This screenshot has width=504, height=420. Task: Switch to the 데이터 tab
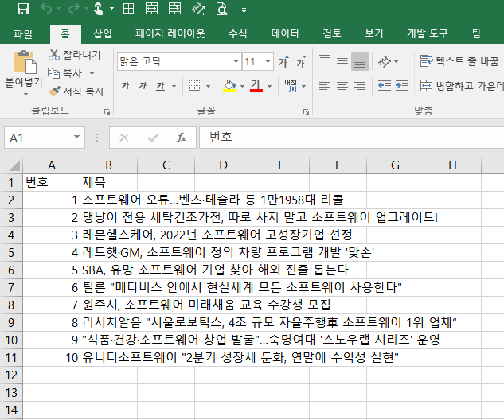pyautogui.click(x=285, y=33)
